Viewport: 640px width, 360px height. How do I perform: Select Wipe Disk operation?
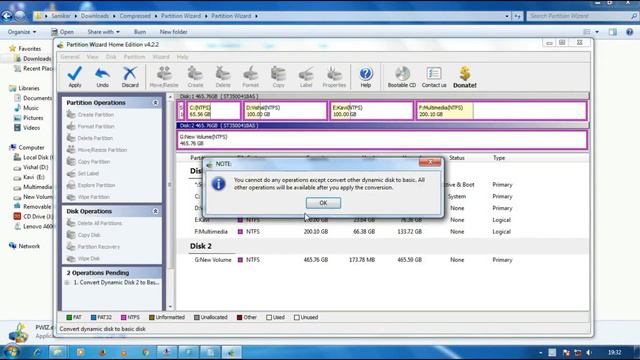(83, 259)
